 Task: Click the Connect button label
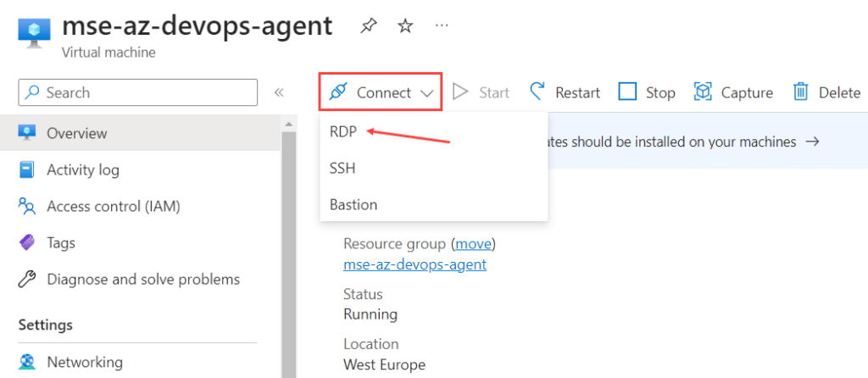pos(384,92)
